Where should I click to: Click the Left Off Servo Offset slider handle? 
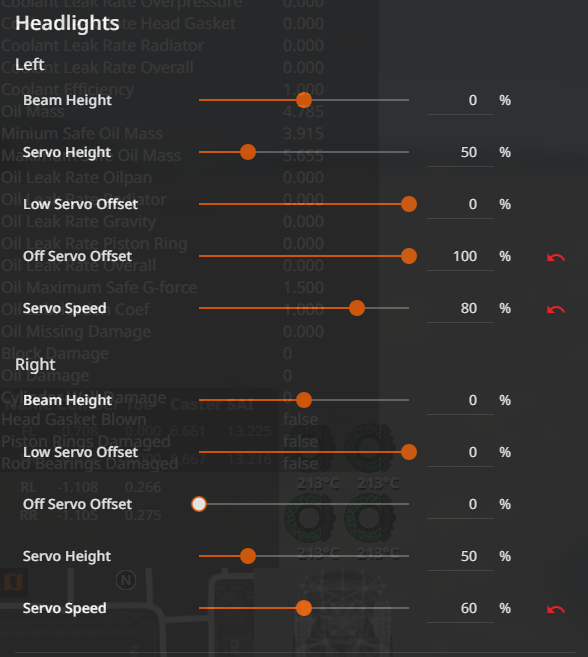(x=409, y=256)
